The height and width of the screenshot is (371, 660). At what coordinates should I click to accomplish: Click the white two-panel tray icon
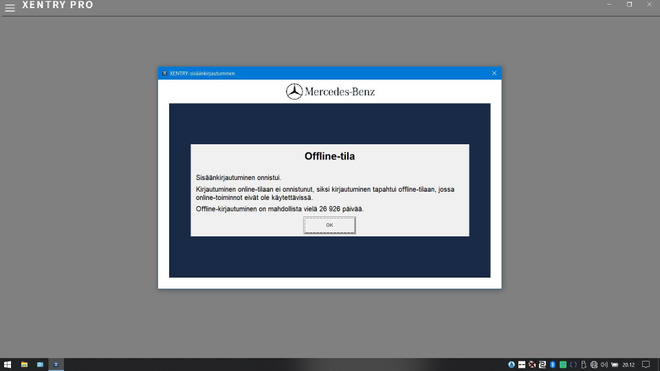pos(522,365)
